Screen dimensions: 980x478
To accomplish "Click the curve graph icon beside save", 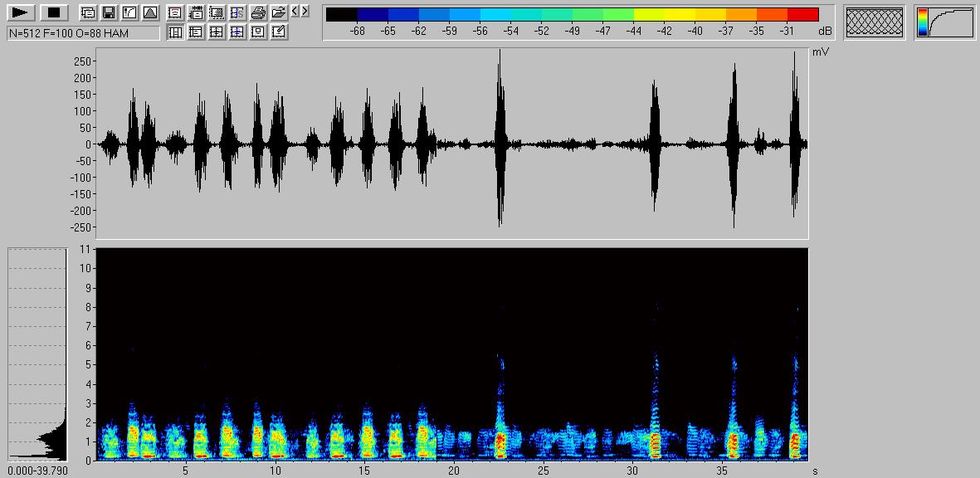I will (x=129, y=12).
